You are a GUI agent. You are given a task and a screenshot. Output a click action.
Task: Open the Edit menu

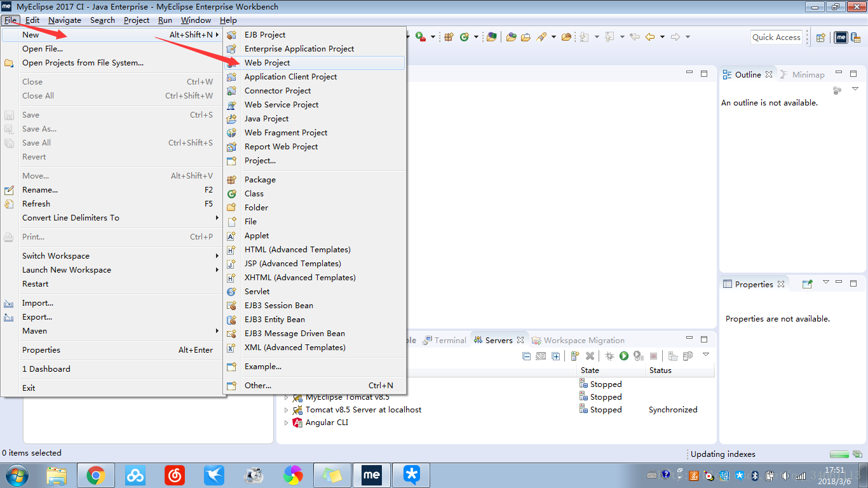pos(32,20)
